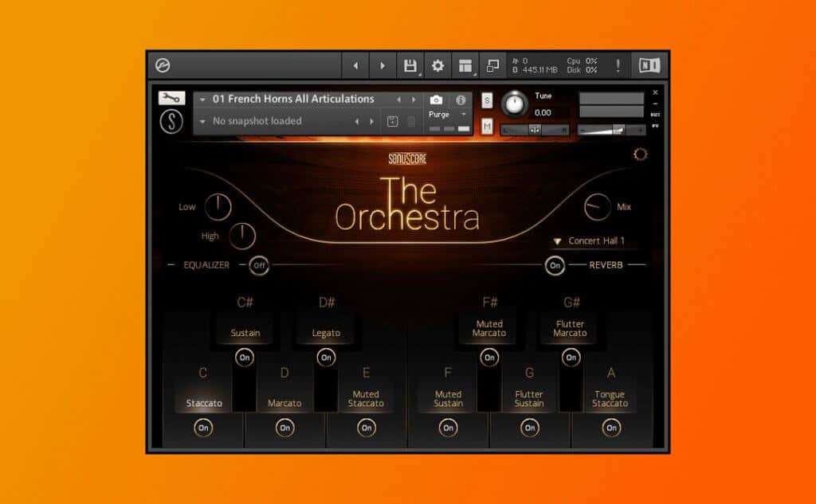Select the Staccato articulation slot

pyautogui.click(x=204, y=403)
